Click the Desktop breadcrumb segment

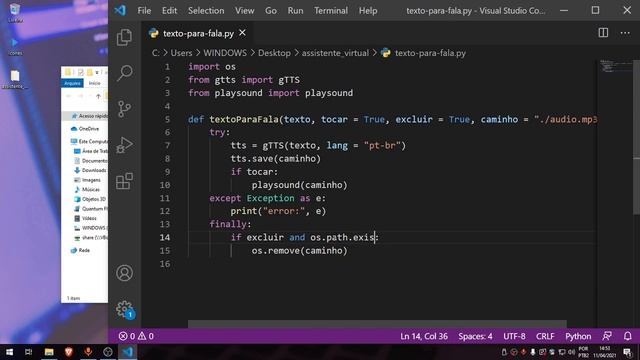point(274,53)
